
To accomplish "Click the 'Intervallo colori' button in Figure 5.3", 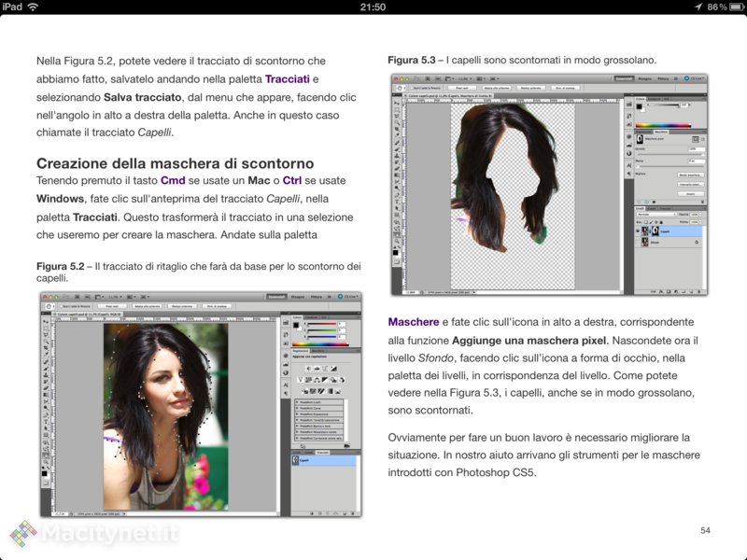I will point(691,184).
